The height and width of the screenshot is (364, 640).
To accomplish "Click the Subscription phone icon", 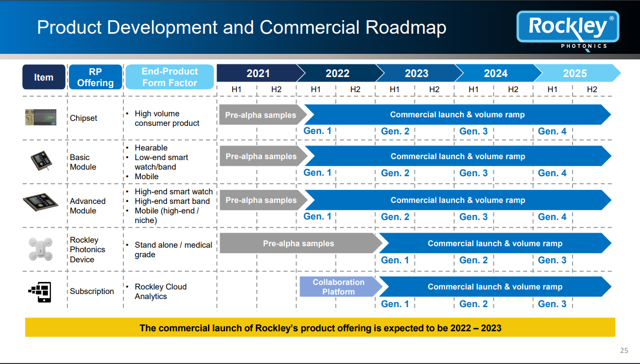I will click(40, 291).
